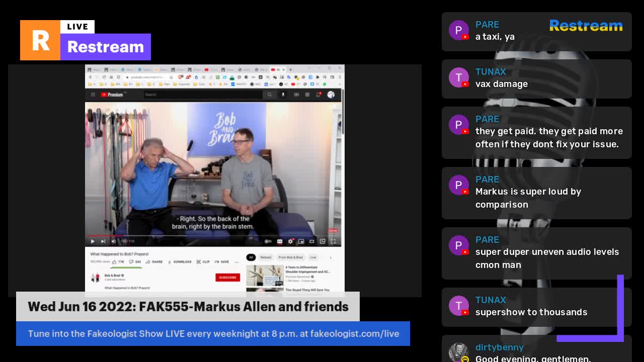Open the Create video icon
Image resolution: width=644 pixels, height=362 pixels.
296,95
